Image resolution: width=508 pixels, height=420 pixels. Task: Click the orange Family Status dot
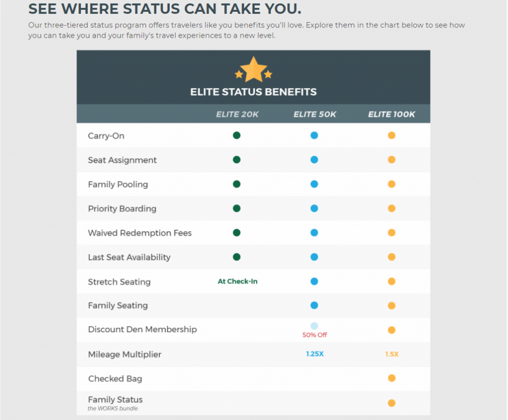point(392,403)
